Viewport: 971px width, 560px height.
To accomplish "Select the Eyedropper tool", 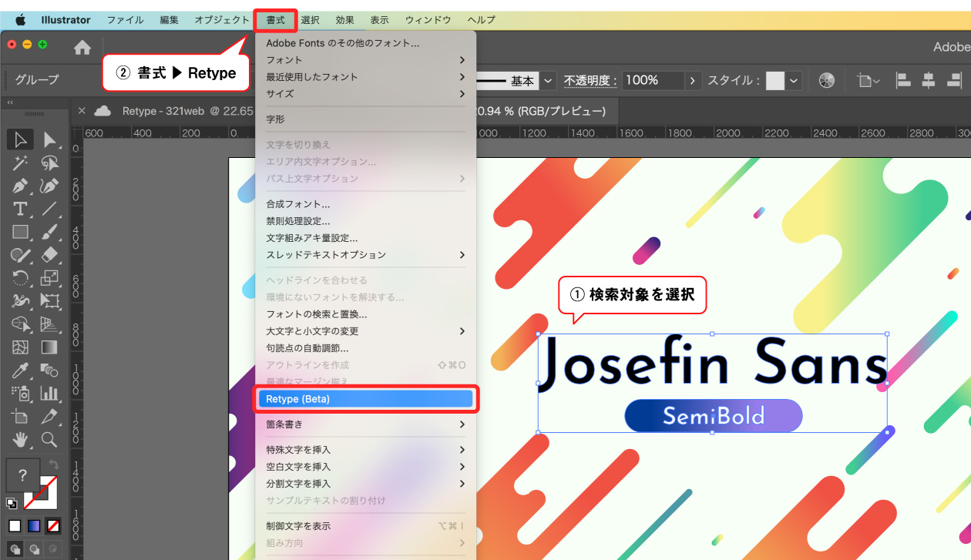I will pyautogui.click(x=21, y=371).
